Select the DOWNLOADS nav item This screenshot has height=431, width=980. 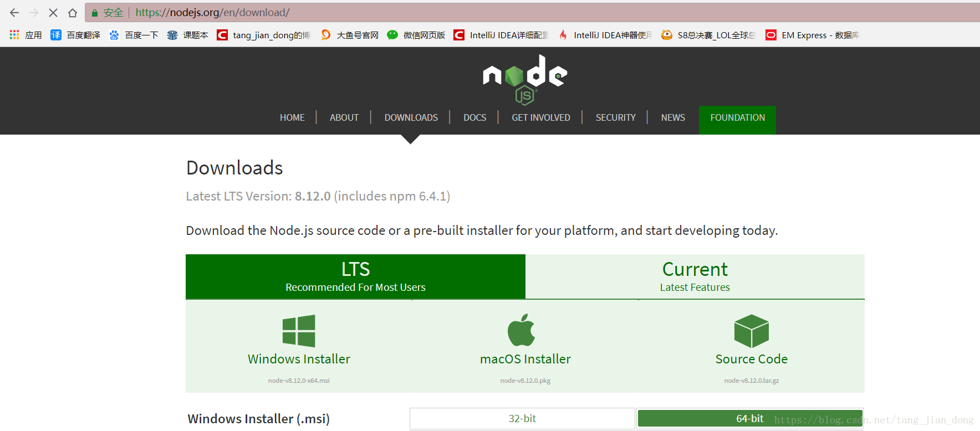click(411, 117)
